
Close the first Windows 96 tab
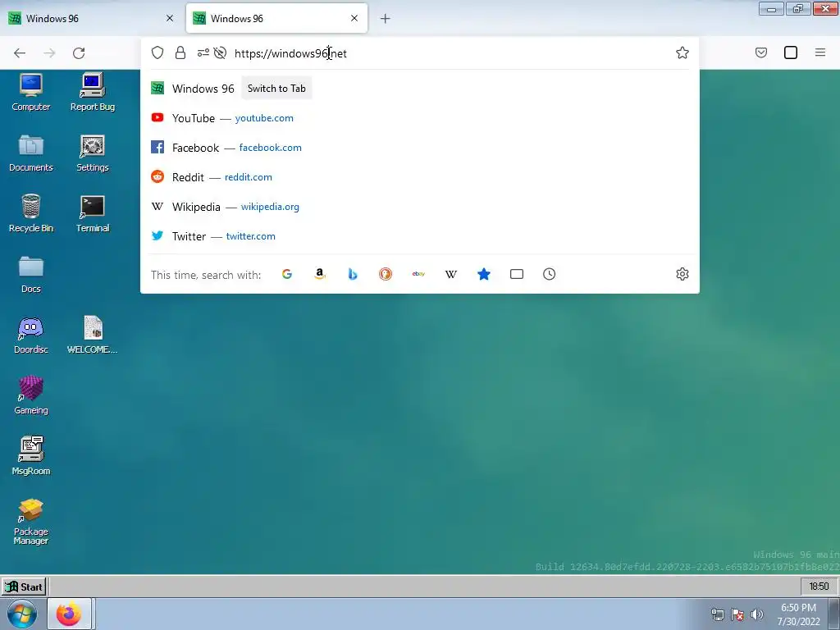(170, 18)
